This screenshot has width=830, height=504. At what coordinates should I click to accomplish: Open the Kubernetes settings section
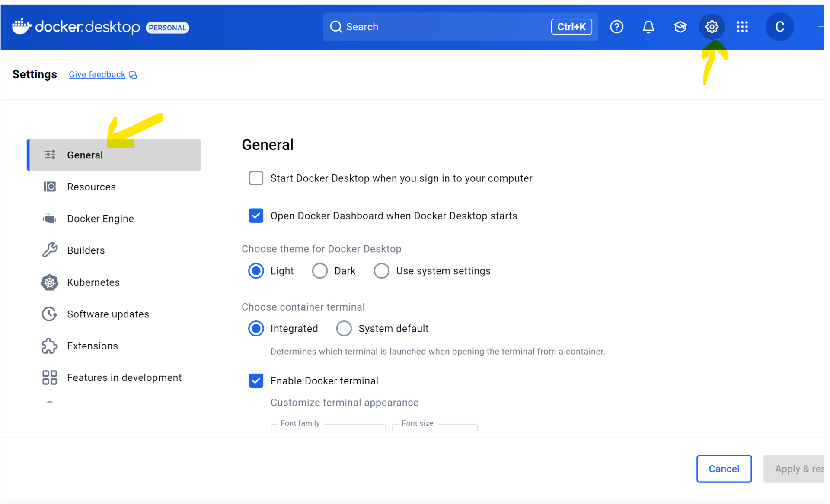(93, 282)
